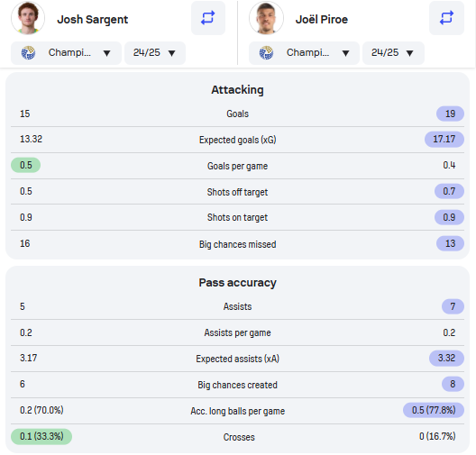Open Joël Piroe's profile photo
This screenshot has width=476, height=455.
click(x=266, y=18)
